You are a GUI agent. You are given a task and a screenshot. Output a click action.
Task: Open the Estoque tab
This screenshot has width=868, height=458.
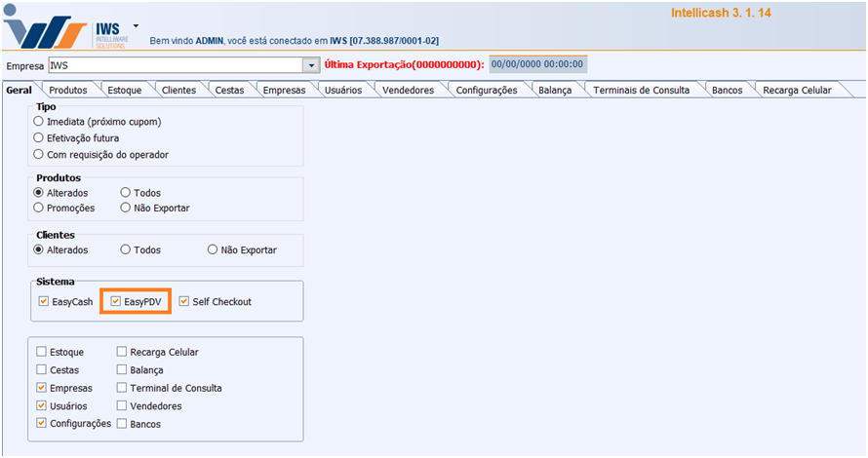[125, 91]
